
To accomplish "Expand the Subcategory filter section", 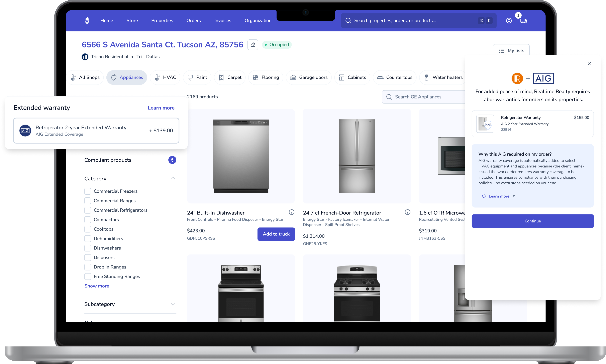I will pyautogui.click(x=173, y=304).
